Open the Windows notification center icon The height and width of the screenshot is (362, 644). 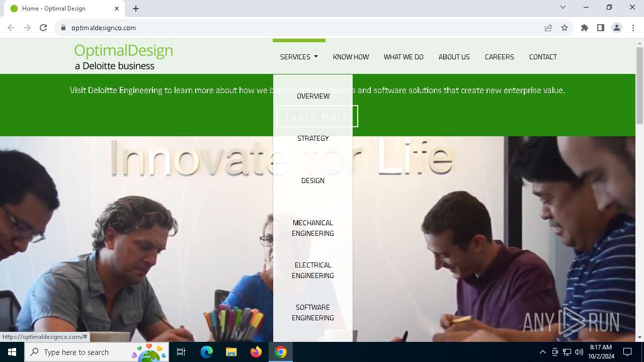pyautogui.click(x=627, y=352)
